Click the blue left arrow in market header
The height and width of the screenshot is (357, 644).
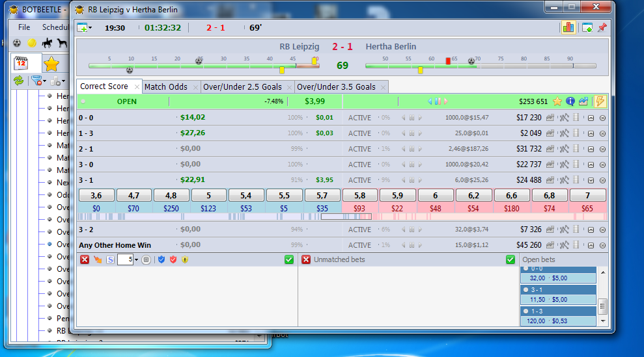pyautogui.click(x=430, y=101)
